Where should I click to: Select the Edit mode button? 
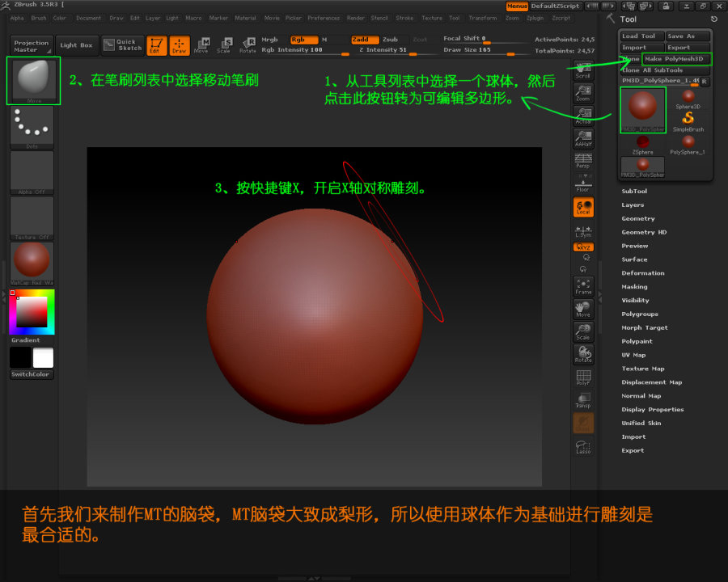(156, 45)
